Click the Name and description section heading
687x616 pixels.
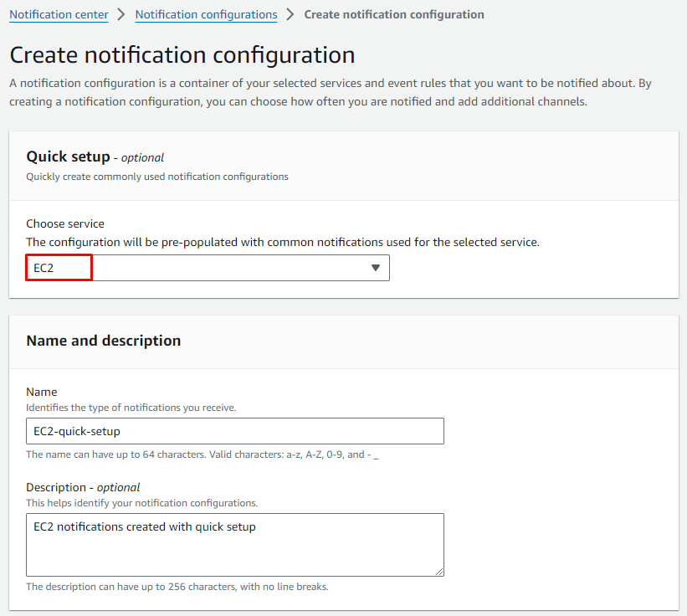point(103,341)
